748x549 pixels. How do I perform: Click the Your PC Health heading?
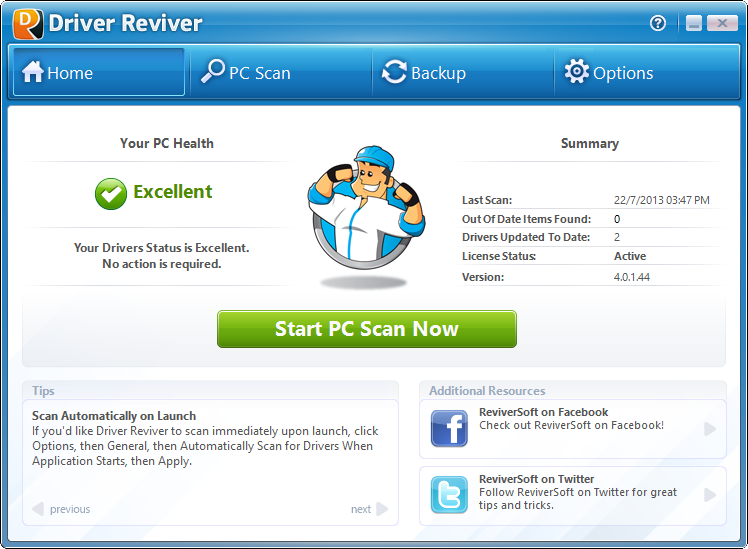[166, 143]
